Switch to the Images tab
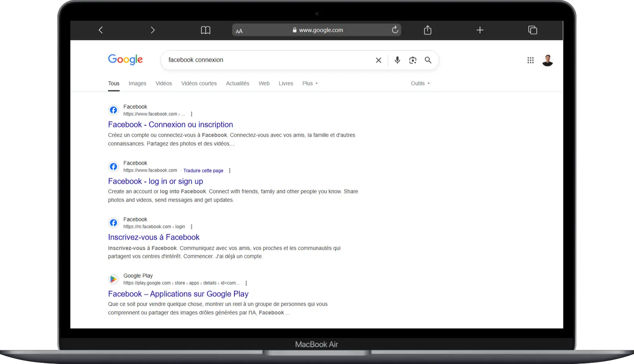This screenshot has height=364, width=634. [138, 84]
